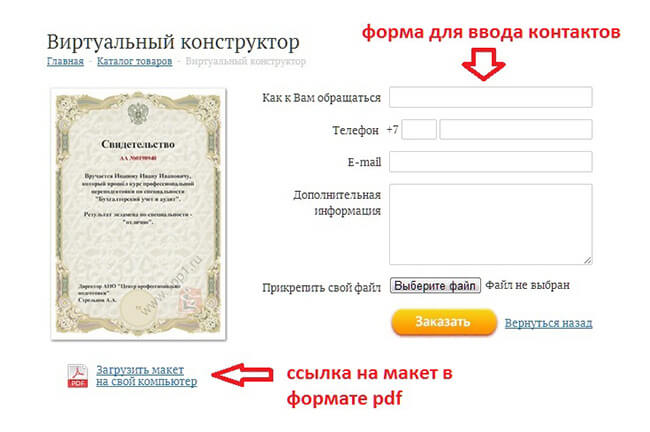The height and width of the screenshot is (432, 650).
Task: Click the Файл не выбран status text
Action: [527, 285]
